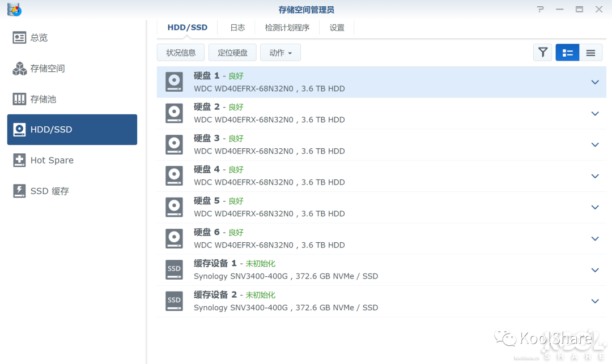Minimize the Storage Manager window
612x364 pixels.
560,9
